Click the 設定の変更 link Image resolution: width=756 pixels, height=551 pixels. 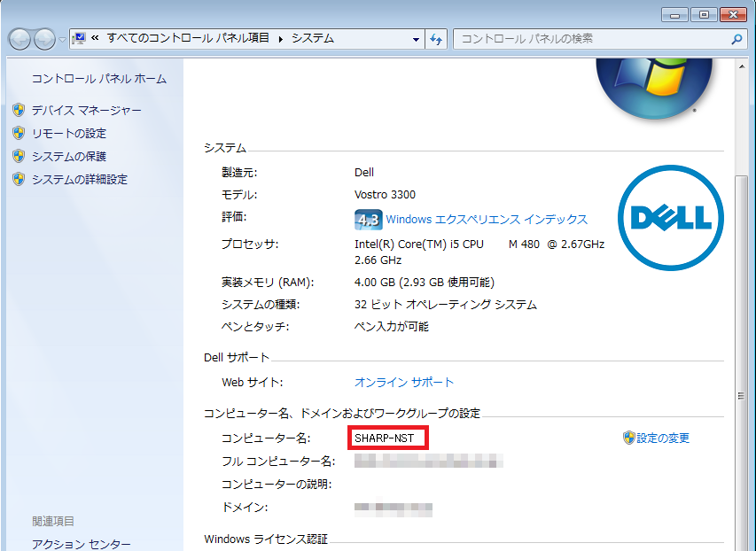[x=663, y=438]
